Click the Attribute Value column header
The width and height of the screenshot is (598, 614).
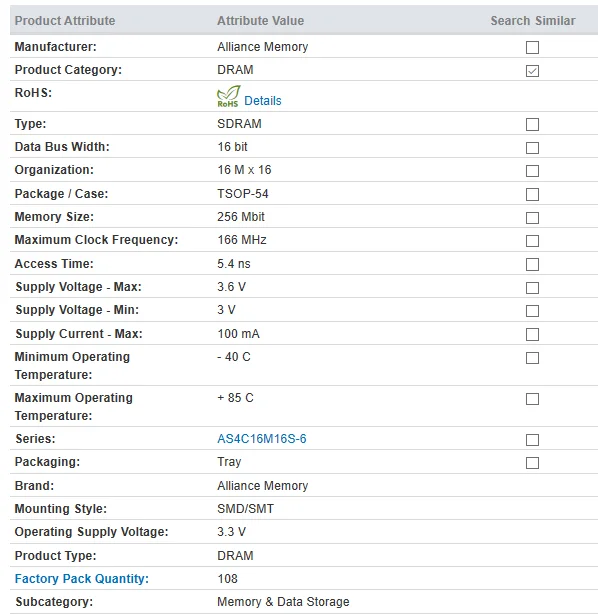pyautogui.click(x=260, y=20)
